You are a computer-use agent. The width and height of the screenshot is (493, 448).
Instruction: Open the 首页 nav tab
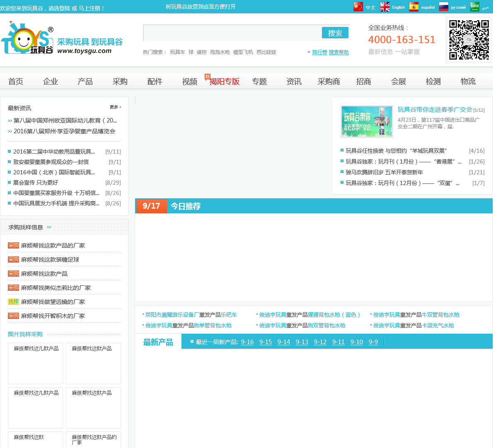click(x=16, y=82)
